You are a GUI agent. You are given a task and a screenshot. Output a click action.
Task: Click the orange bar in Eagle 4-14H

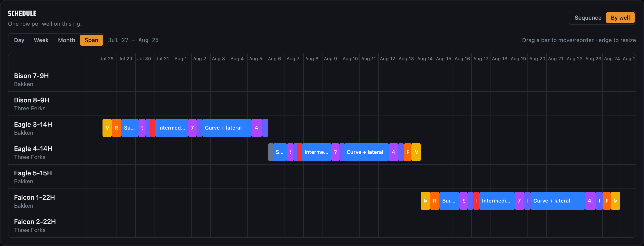[x=407, y=152]
